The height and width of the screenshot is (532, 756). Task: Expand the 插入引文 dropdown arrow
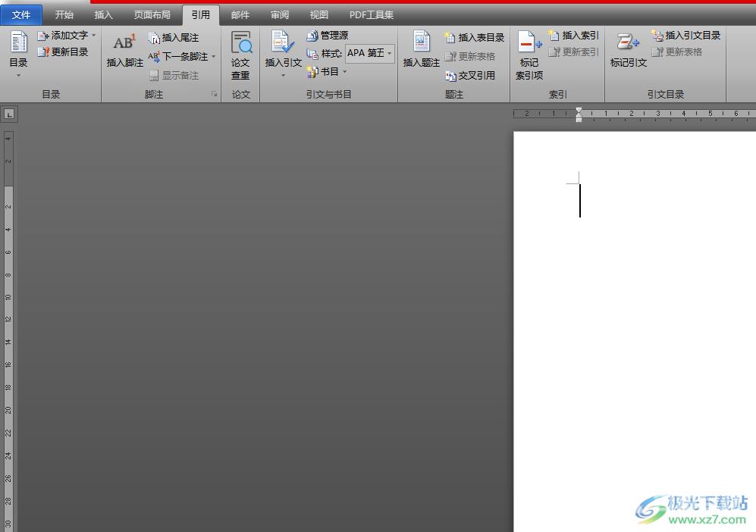(283, 76)
